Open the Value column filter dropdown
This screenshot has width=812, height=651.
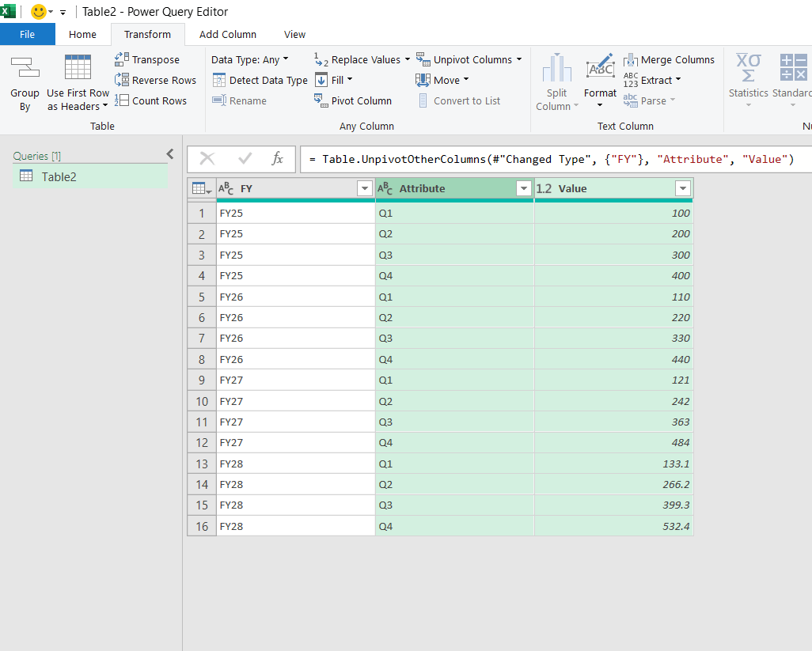pos(682,189)
